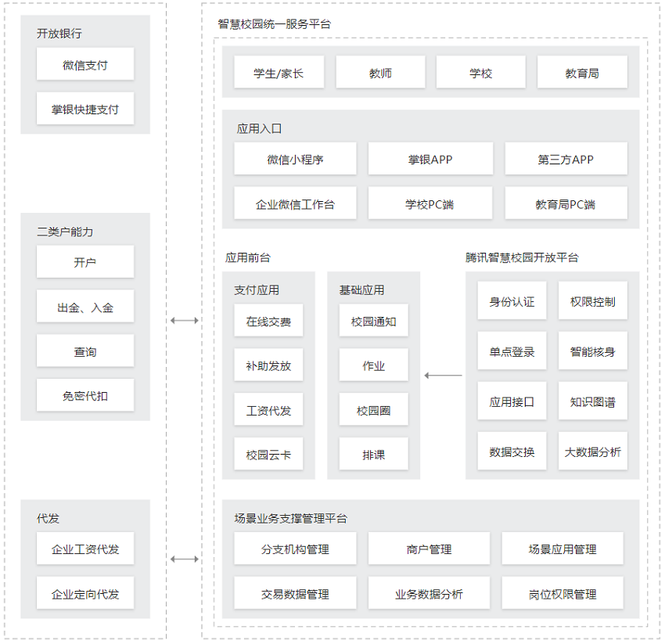Click 场景业务支撑管理平台 heading
This screenshot has width=665, height=644.
tap(291, 519)
